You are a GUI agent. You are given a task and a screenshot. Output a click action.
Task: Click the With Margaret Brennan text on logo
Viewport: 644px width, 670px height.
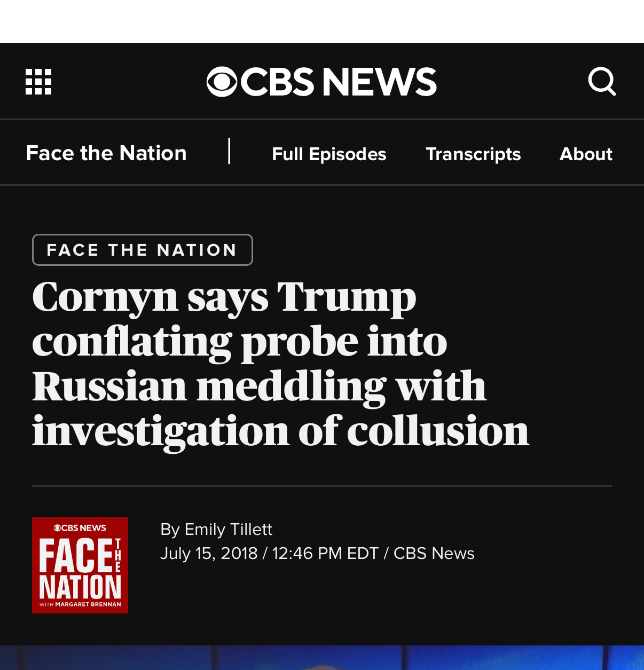tap(81, 604)
